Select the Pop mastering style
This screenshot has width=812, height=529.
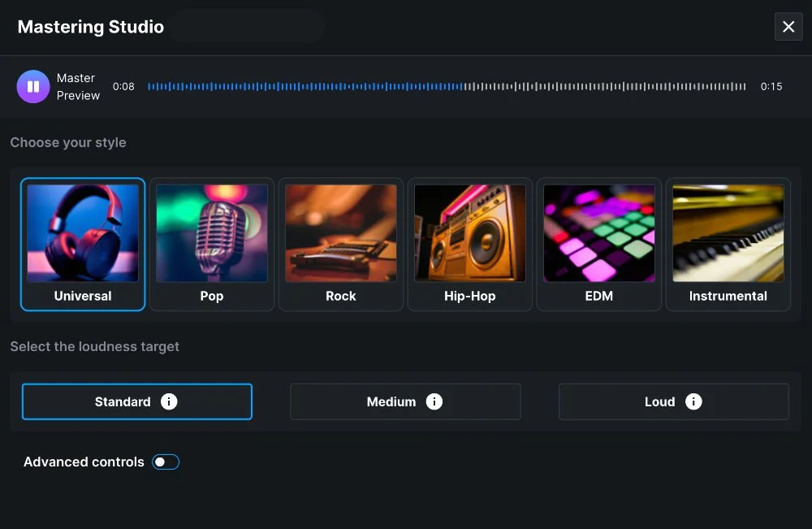click(x=211, y=244)
